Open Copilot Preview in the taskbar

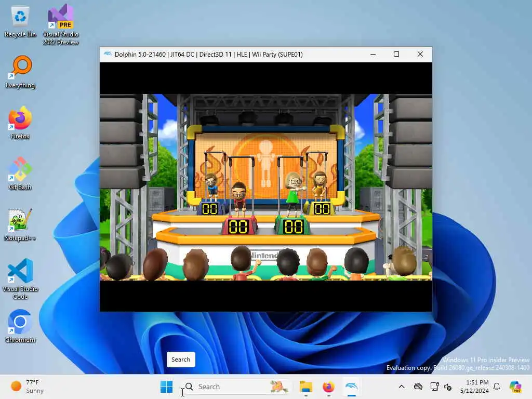click(x=516, y=387)
